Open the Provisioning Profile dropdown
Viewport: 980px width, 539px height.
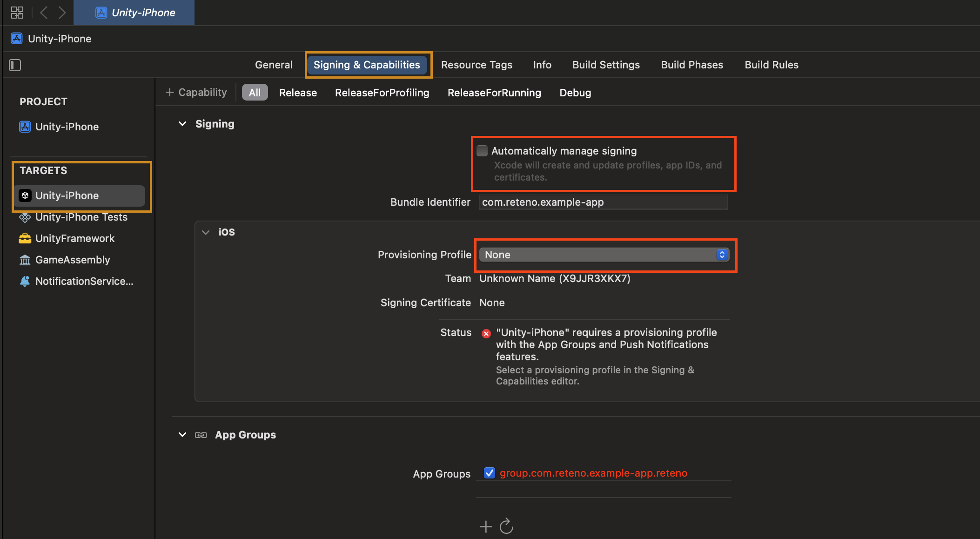pos(604,255)
